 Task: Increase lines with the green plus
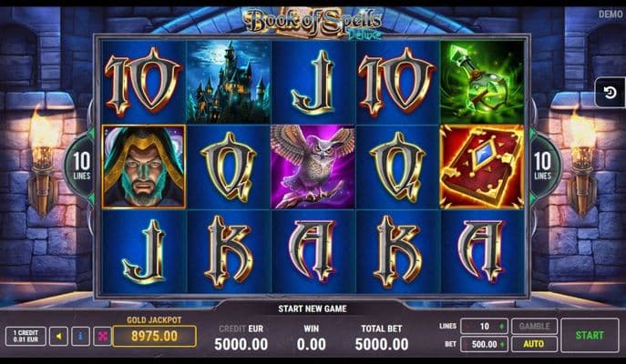[502, 327]
